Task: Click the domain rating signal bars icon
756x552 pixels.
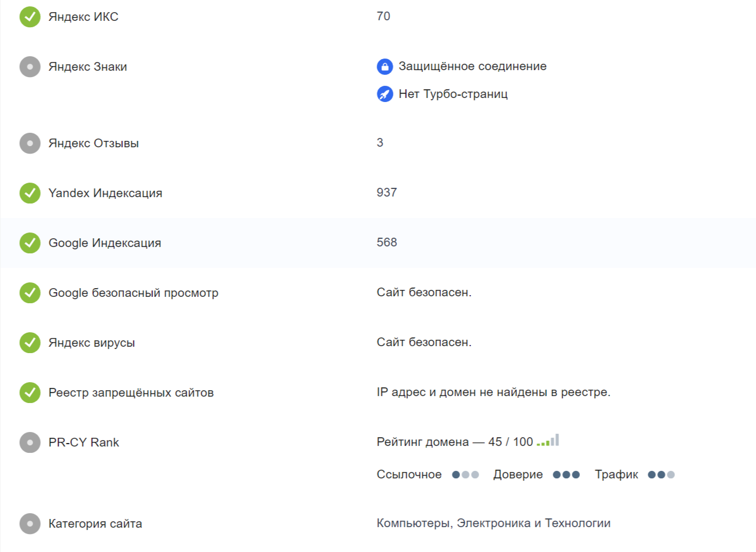Action: [548, 440]
